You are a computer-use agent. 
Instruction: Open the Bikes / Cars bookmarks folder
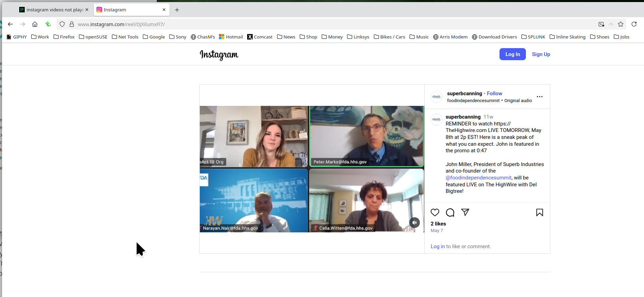pyautogui.click(x=389, y=37)
